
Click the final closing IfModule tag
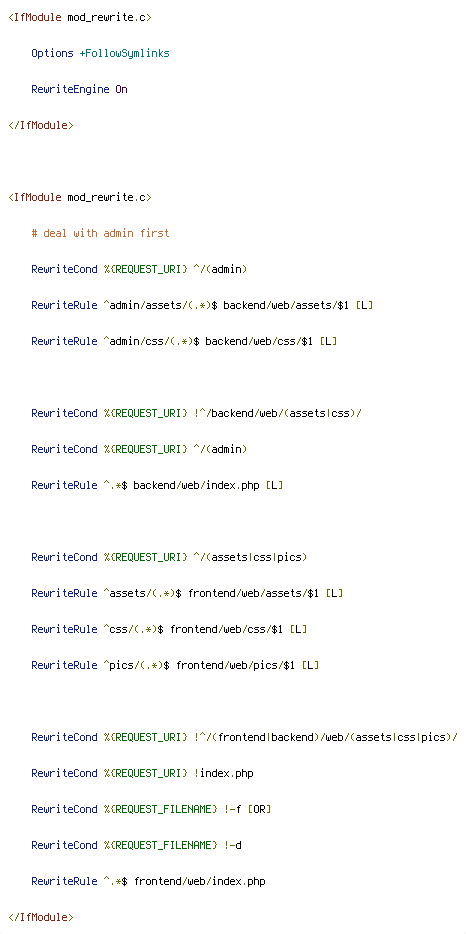point(41,917)
